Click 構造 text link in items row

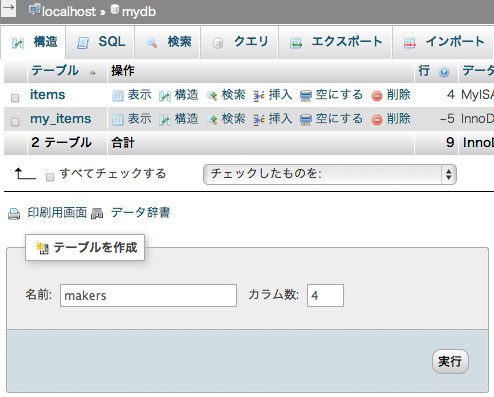[187, 95]
